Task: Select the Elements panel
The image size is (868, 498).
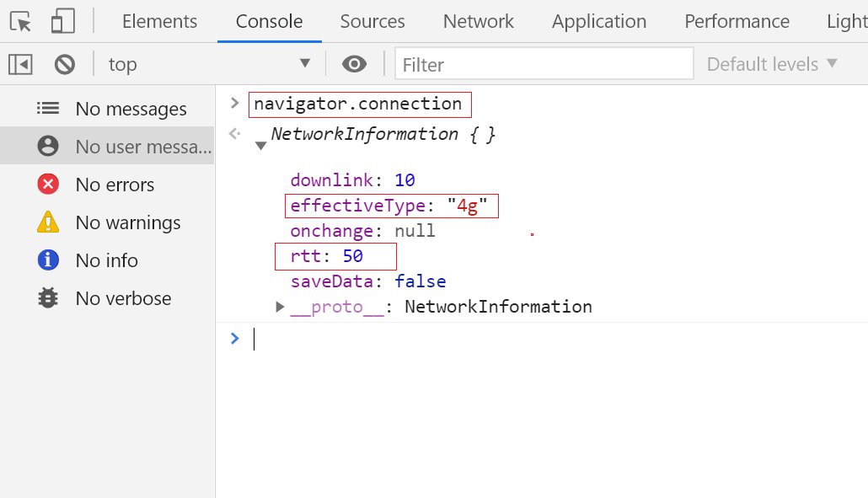Action: (x=159, y=21)
